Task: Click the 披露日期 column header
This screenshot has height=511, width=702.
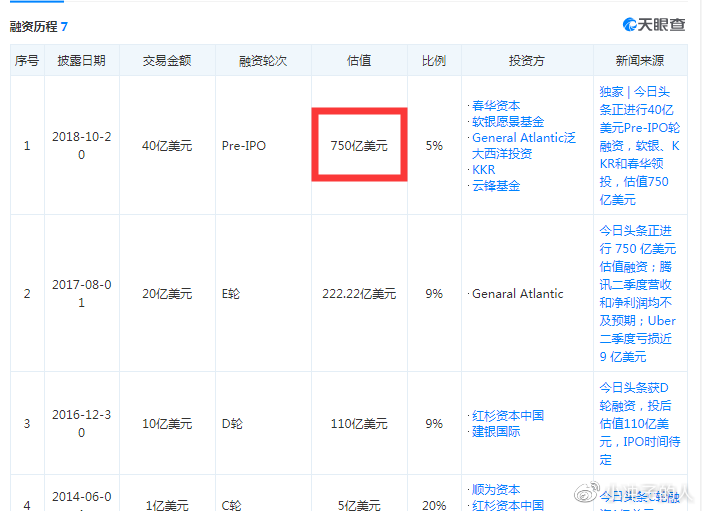Action: point(82,61)
